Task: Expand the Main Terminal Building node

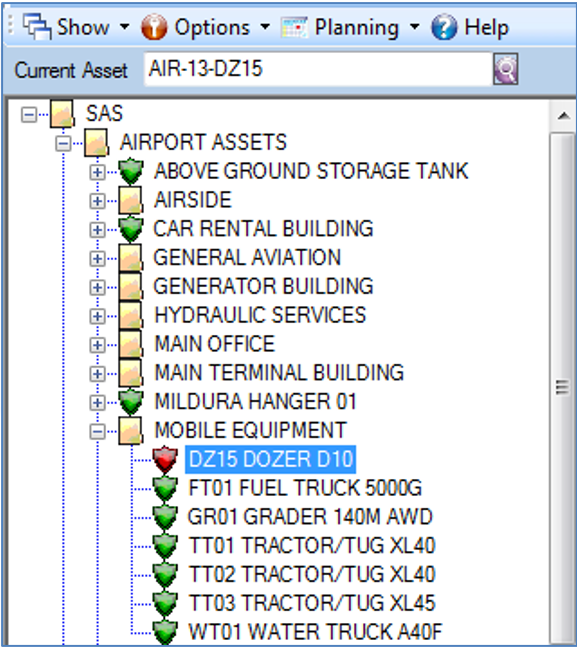Action: coord(97,374)
